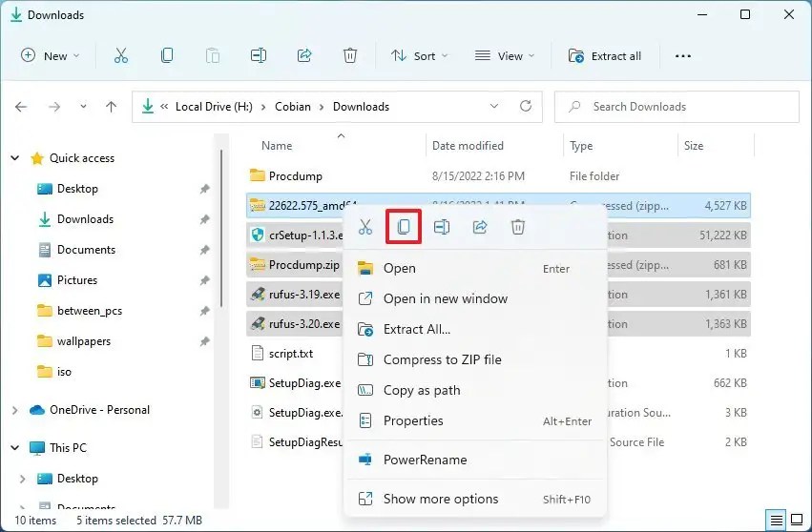The width and height of the screenshot is (812, 532).
Task: Choose Open in new window
Action: click(475, 298)
